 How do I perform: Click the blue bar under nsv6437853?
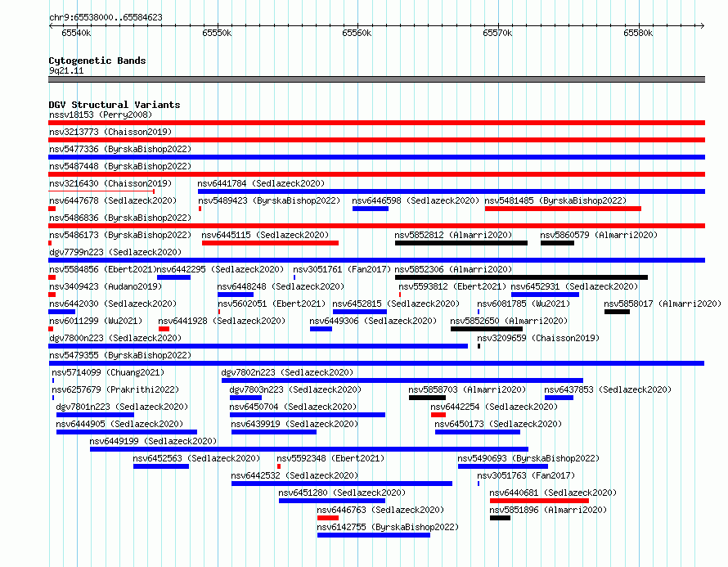click(x=559, y=398)
